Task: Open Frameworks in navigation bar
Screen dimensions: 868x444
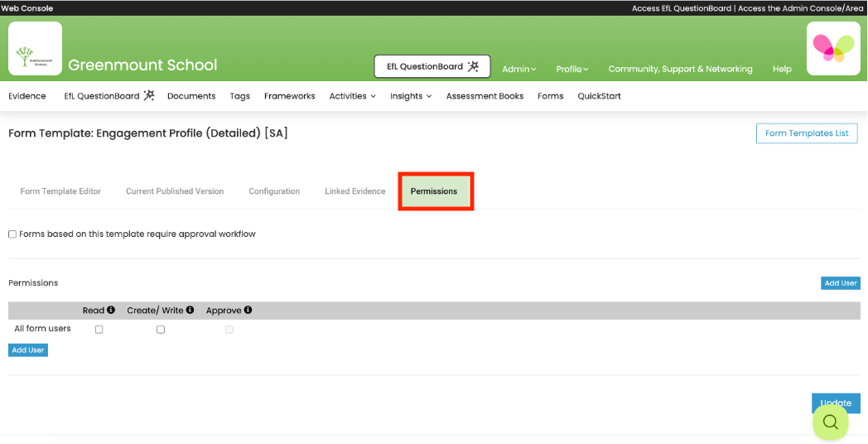Action: pyautogui.click(x=290, y=96)
